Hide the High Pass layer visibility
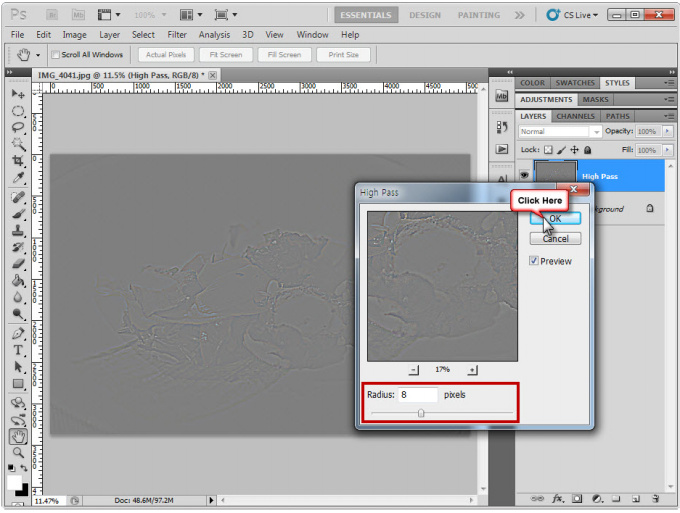This screenshot has width=680, height=513. [524, 175]
